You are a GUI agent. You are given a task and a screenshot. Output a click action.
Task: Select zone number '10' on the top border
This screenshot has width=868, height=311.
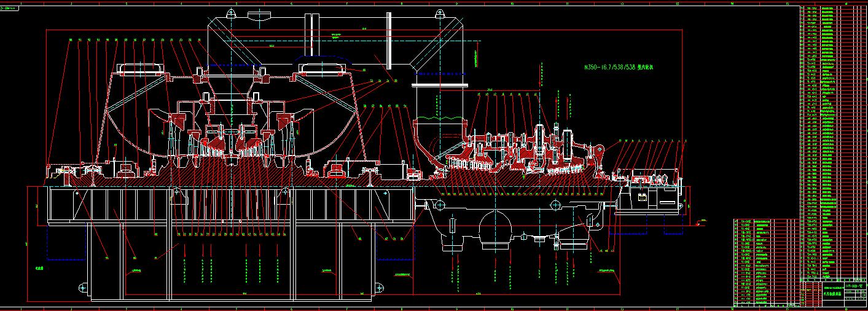click(512, 2)
